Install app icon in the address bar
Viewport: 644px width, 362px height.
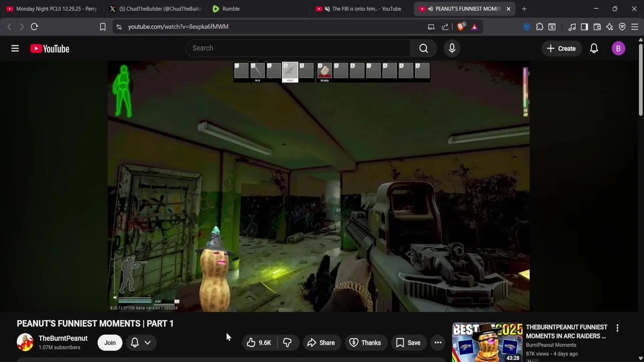click(x=431, y=27)
